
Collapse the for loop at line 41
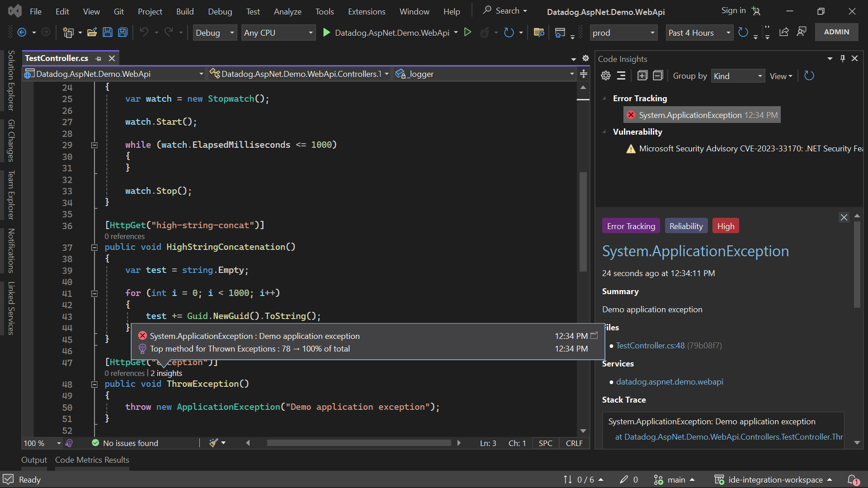(x=94, y=293)
